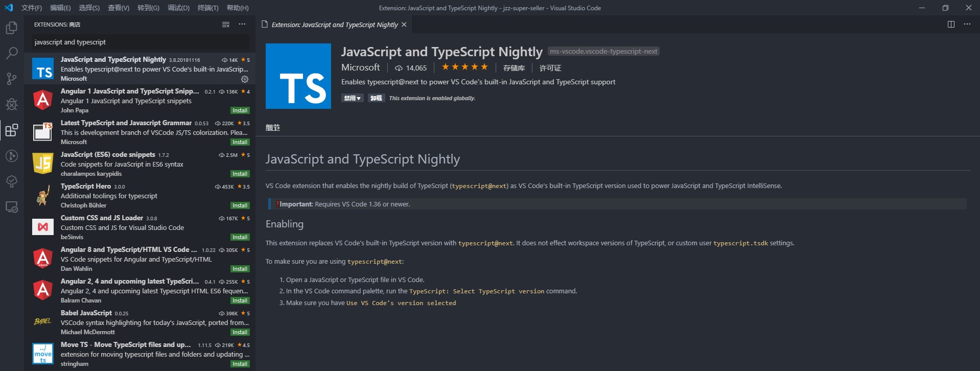
Task: Split the editor to the right
Action: point(951,25)
